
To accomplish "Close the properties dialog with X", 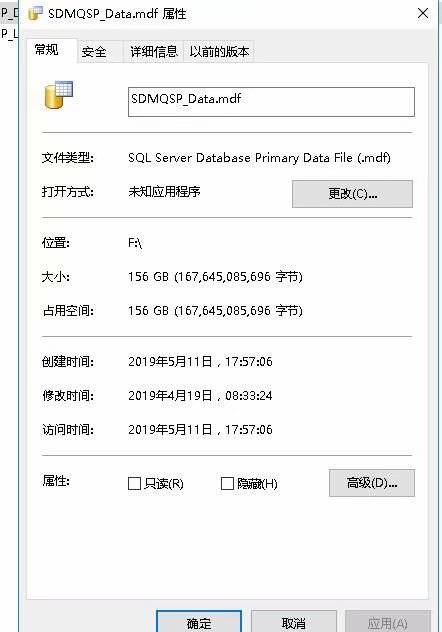I will point(423,13).
